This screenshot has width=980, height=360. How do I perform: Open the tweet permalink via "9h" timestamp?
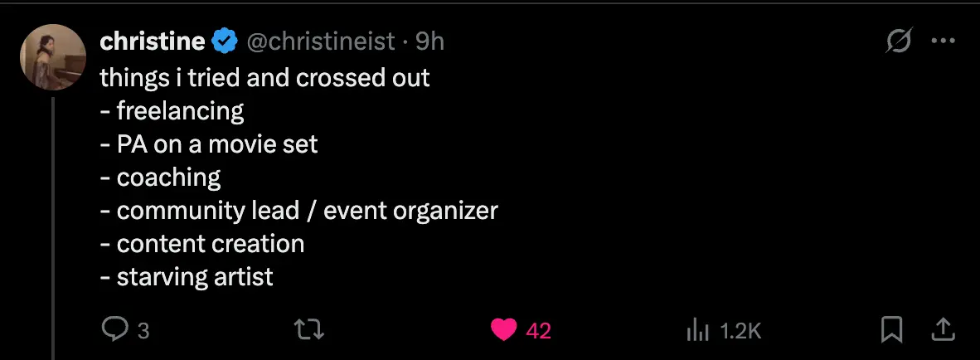tap(429, 41)
